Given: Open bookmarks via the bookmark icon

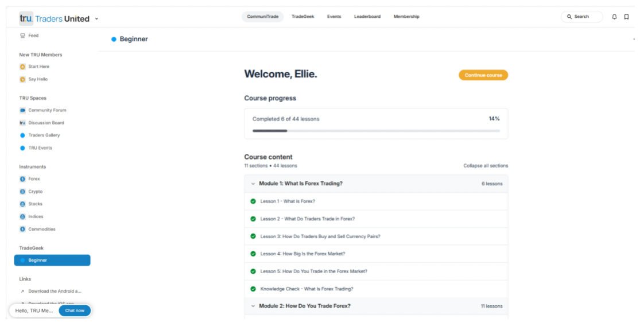Looking at the screenshot, I should [x=626, y=17].
